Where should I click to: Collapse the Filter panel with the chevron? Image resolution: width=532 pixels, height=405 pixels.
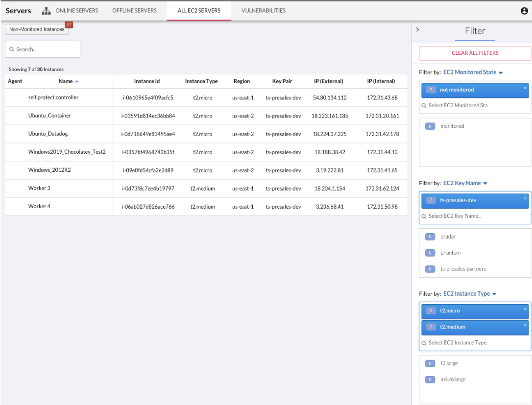418,29
